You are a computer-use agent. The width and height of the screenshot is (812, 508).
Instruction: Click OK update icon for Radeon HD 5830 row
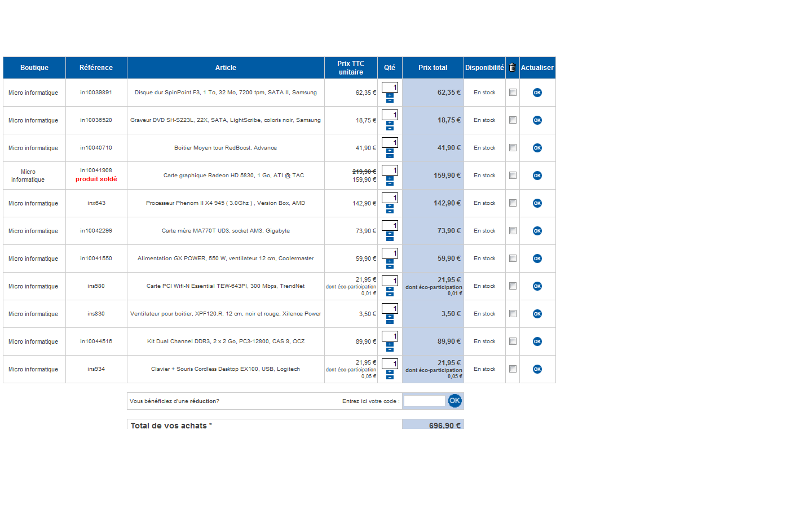pos(537,176)
